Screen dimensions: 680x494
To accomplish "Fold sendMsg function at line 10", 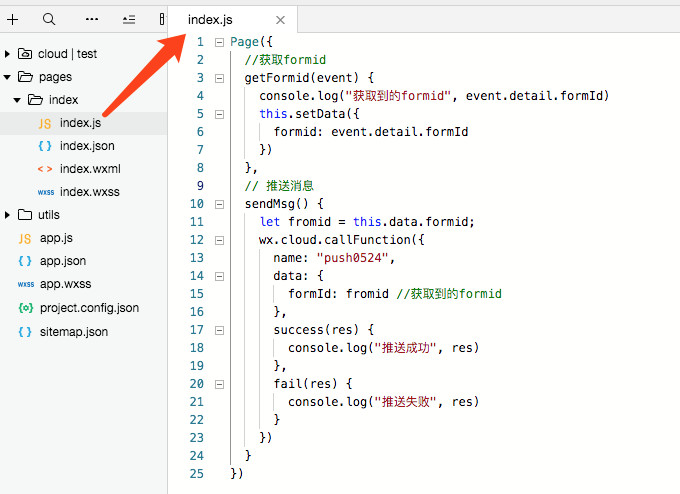I will coord(220,204).
